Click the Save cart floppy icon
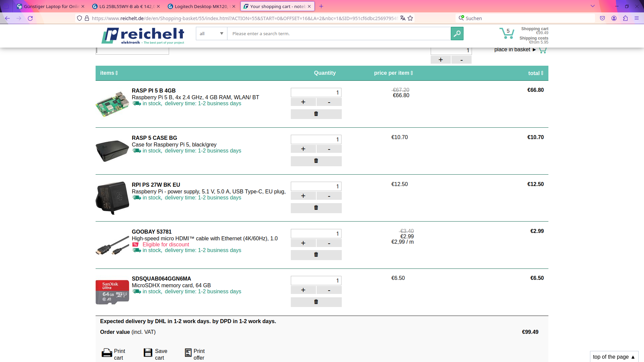Image resolution: width=644 pixels, height=362 pixels. coord(148,352)
